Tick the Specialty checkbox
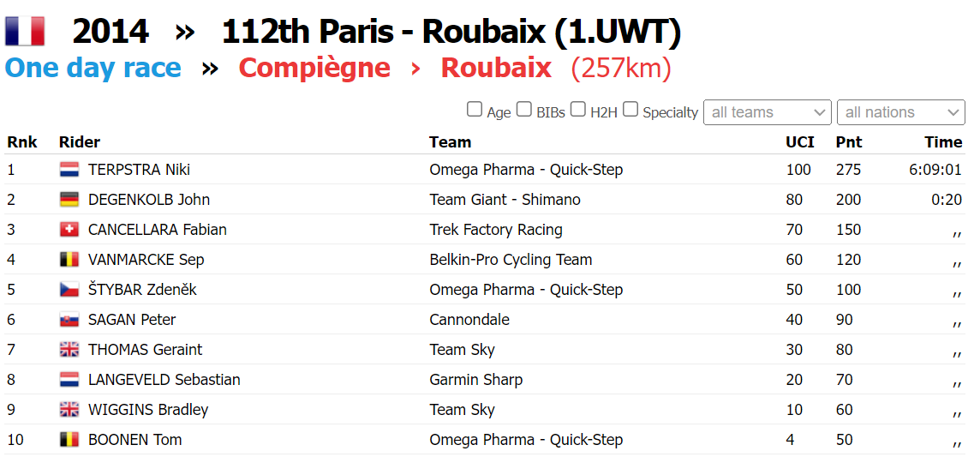Viewport: 980px width, 457px height. (x=630, y=109)
